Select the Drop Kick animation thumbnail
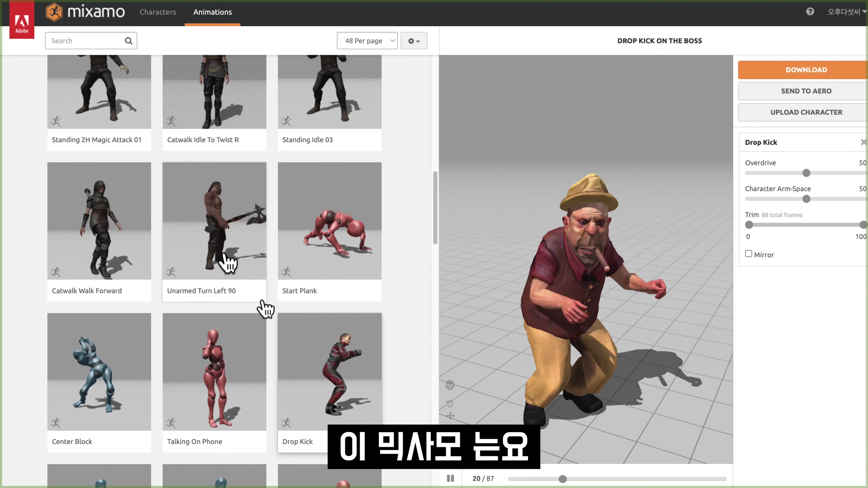 point(330,371)
